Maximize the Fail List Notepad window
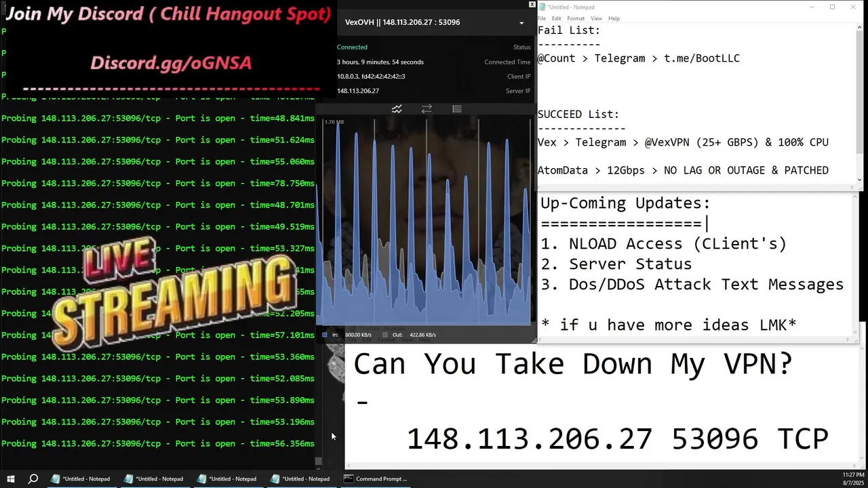 click(832, 7)
